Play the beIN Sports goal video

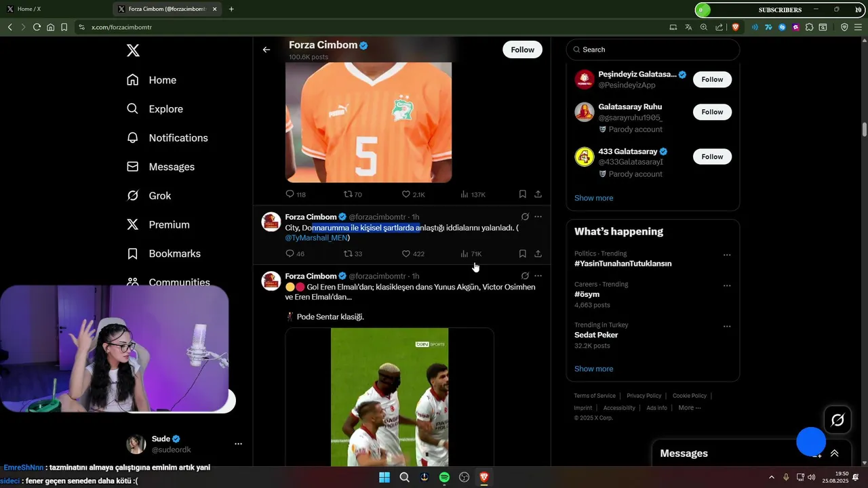(x=389, y=397)
